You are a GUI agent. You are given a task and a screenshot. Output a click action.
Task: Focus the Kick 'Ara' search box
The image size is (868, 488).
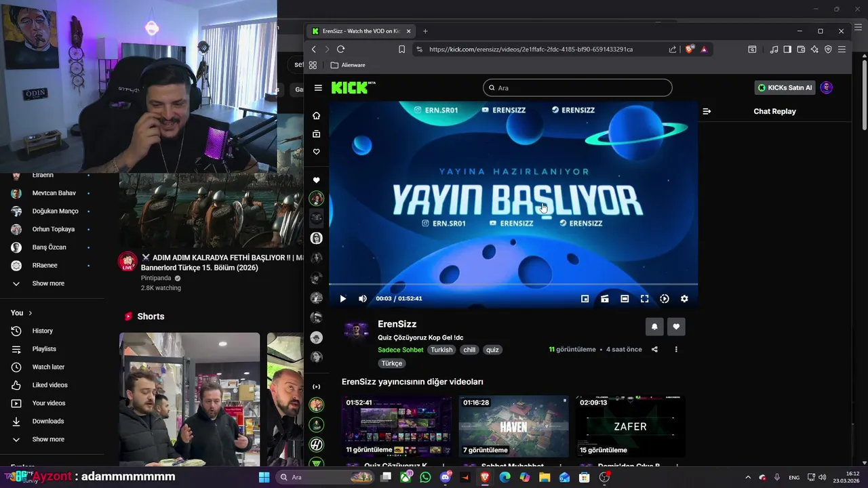pos(578,88)
